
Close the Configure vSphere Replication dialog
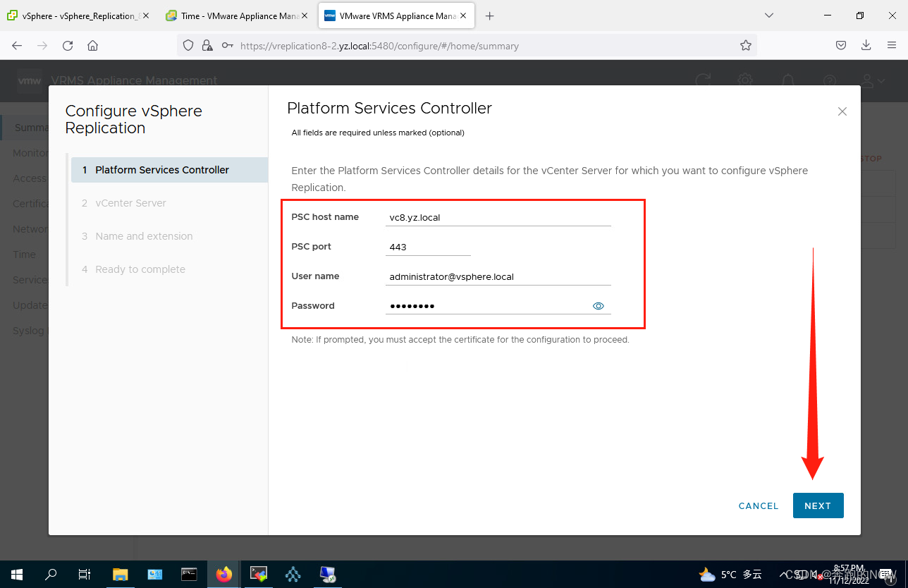pyautogui.click(x=842, y=111)
